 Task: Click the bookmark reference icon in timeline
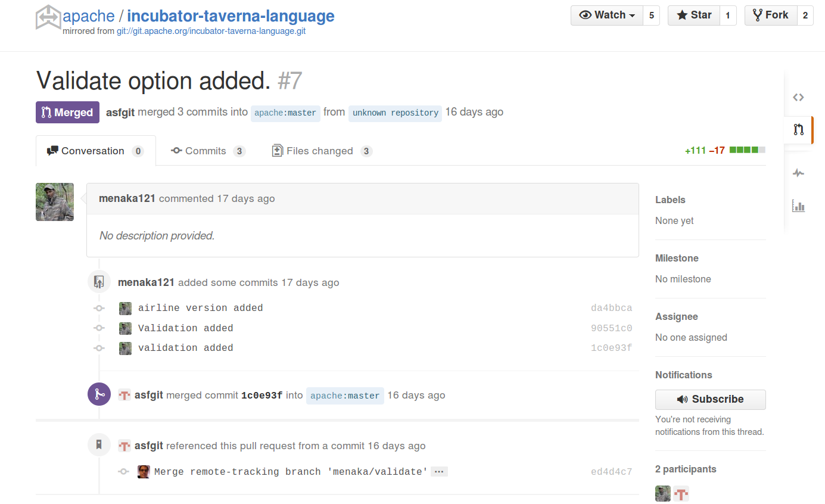[99, 444]
